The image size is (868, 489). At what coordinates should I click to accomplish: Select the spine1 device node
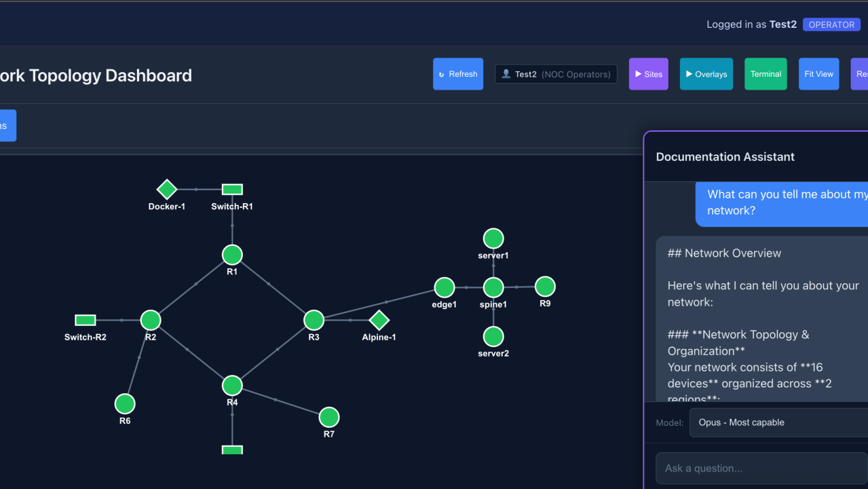point(493,287)
